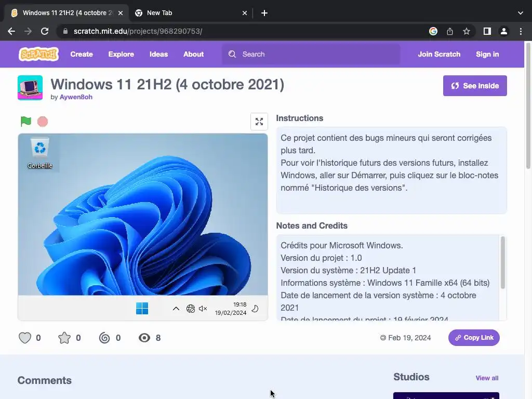Viewport: 532px width, 399px height.
Task: Click the Copy Link button
Action: 474,338
